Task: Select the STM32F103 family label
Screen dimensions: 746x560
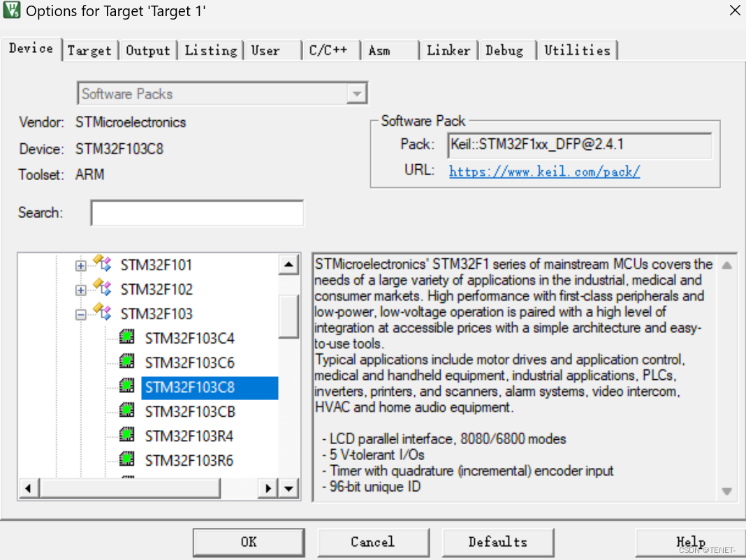Action: [x=156, y=314]
